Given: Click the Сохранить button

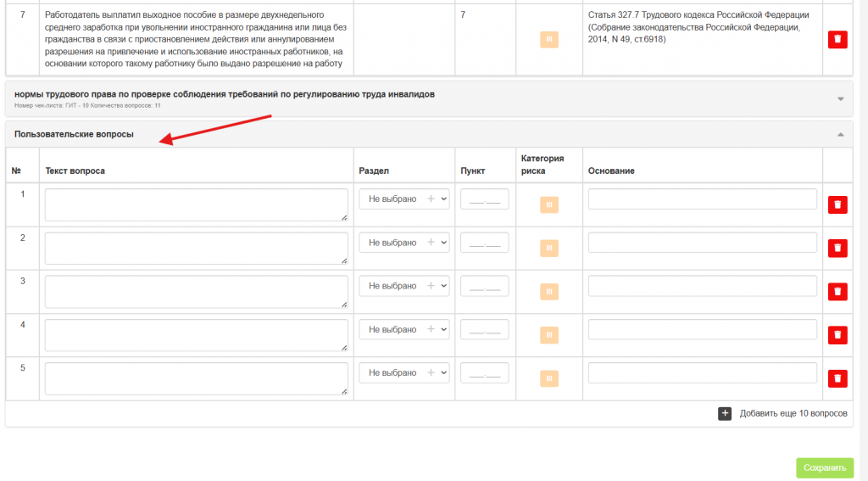Looking at the screenshot, I should click(824, 467).
